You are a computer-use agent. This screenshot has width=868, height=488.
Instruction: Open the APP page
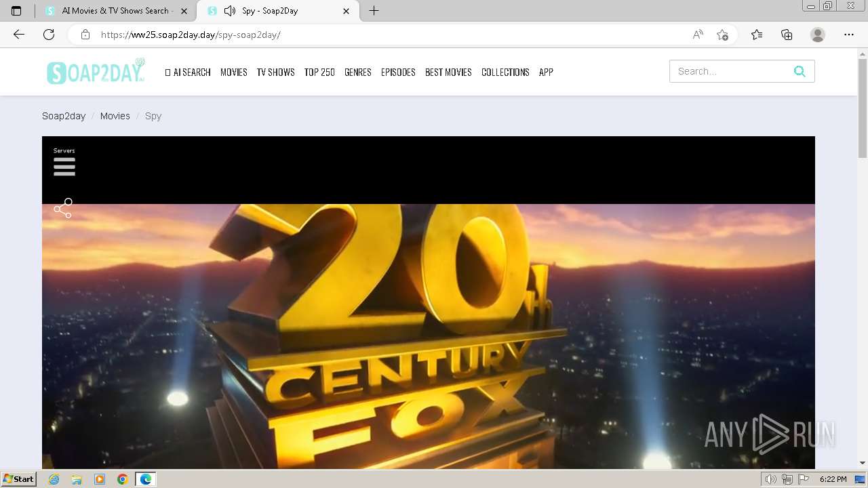(546, 72)
